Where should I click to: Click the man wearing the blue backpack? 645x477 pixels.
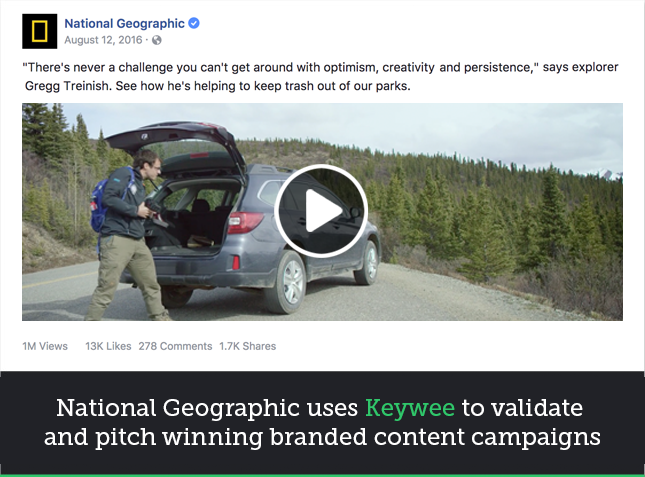pyautogui.click(x=125, y=234)
